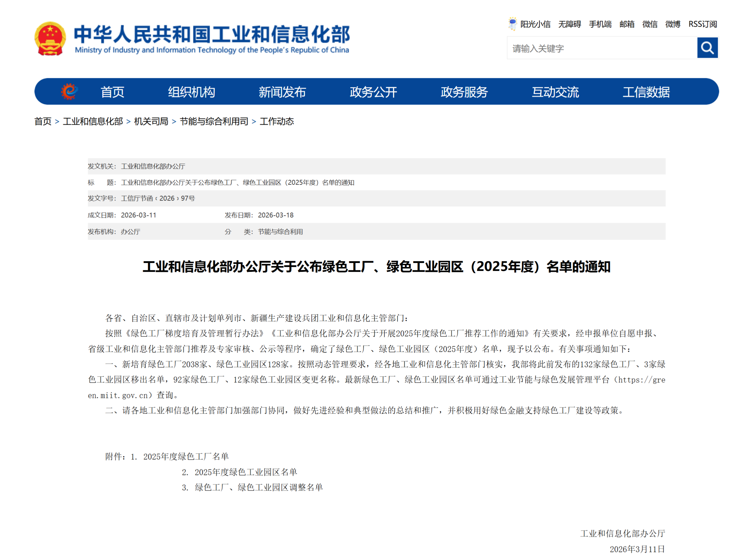Open 组织机构 navigation menu item

191,92
